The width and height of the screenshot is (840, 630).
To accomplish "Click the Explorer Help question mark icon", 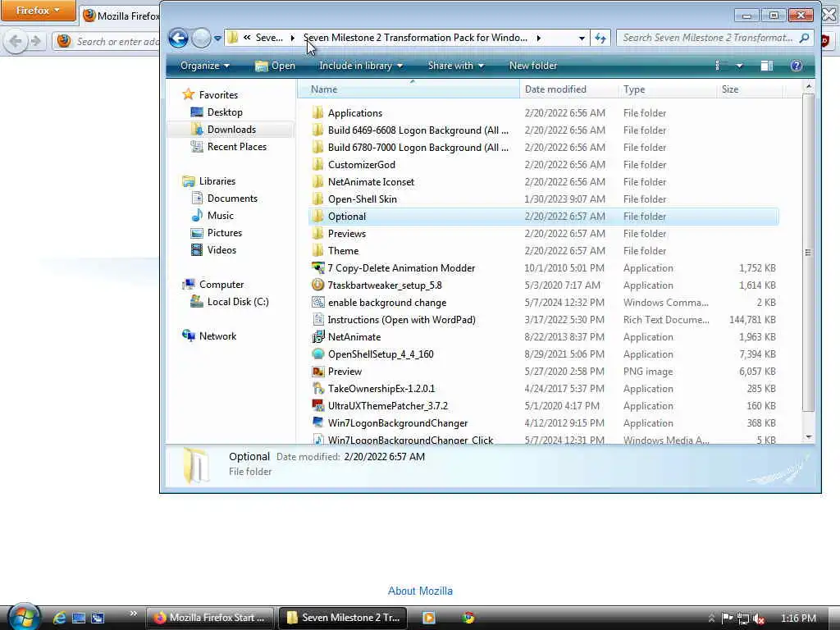I will point(796,66).
